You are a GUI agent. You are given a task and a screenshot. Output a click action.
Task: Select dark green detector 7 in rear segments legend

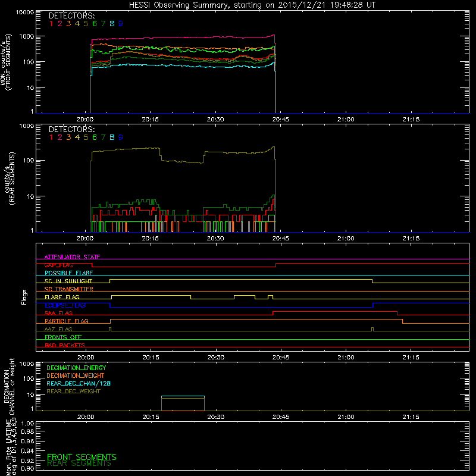tap(103, 137)
